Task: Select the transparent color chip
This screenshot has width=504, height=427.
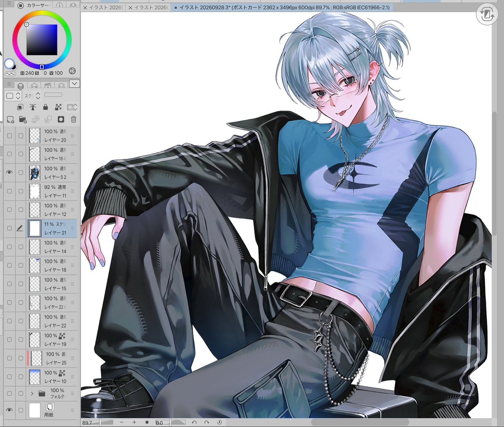Action: pos(10,73)
